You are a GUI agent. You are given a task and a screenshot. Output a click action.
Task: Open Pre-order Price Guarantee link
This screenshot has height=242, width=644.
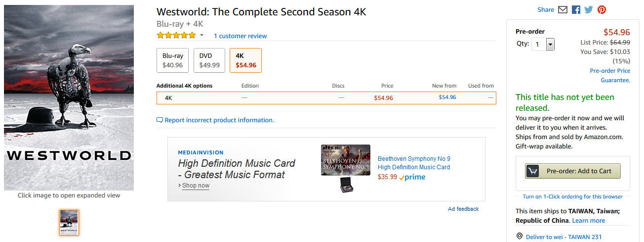click(x=610, y=75)
